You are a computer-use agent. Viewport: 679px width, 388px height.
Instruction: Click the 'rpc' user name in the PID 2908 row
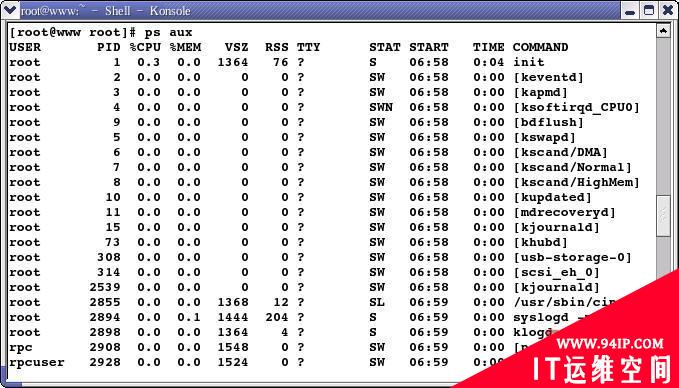tap(21, 348)
